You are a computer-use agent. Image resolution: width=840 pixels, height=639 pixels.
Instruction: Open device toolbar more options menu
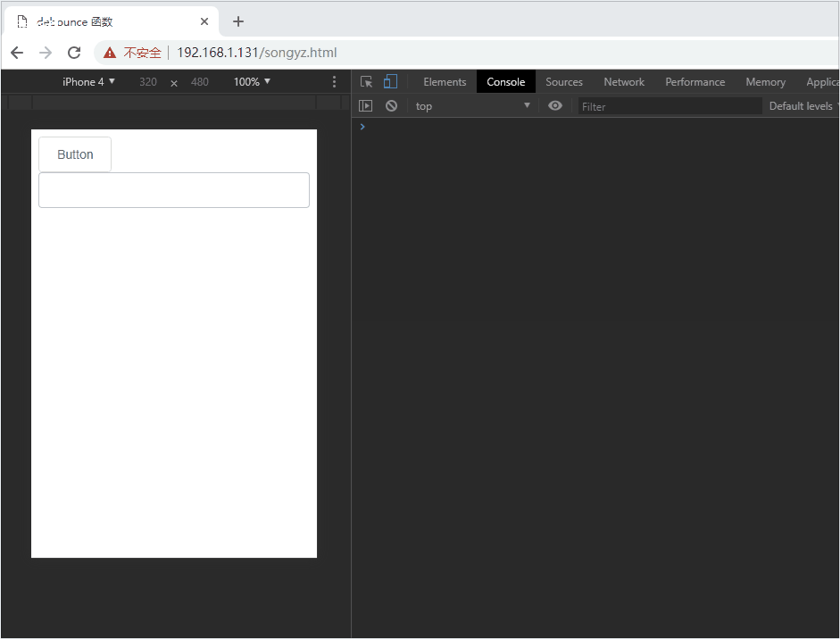pos(334,82)
